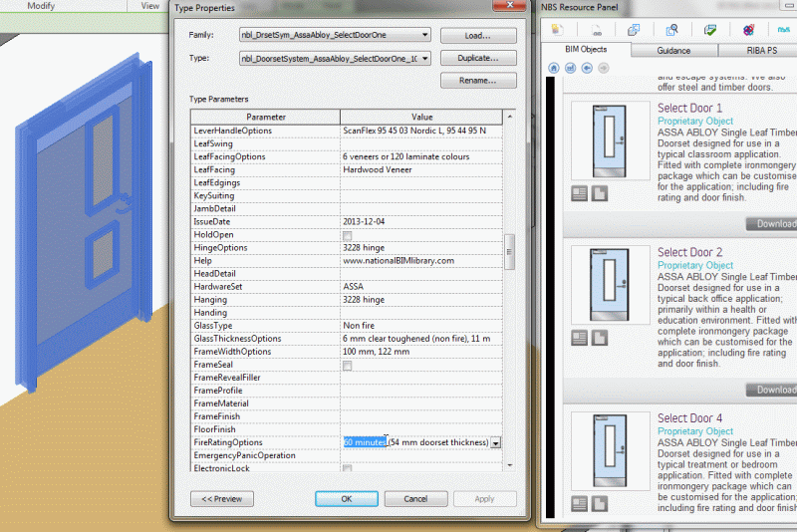Click the Parameter column header

pyautogui.click(x=266, y=117)
